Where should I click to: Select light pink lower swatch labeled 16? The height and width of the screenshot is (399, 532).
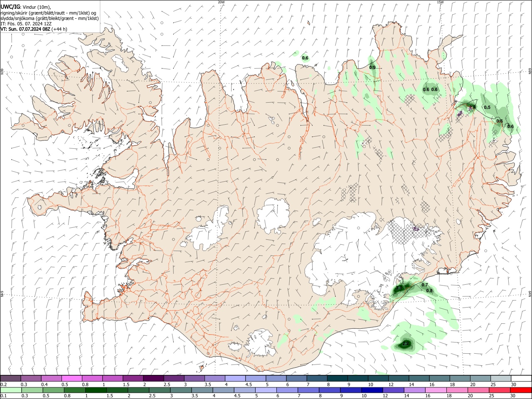(435, 390)
